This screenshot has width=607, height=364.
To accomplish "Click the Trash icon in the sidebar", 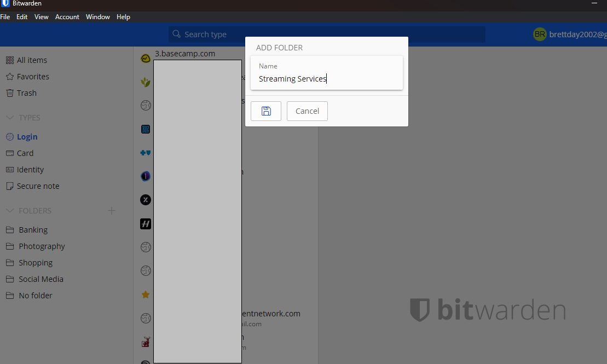I will (9, 93).
